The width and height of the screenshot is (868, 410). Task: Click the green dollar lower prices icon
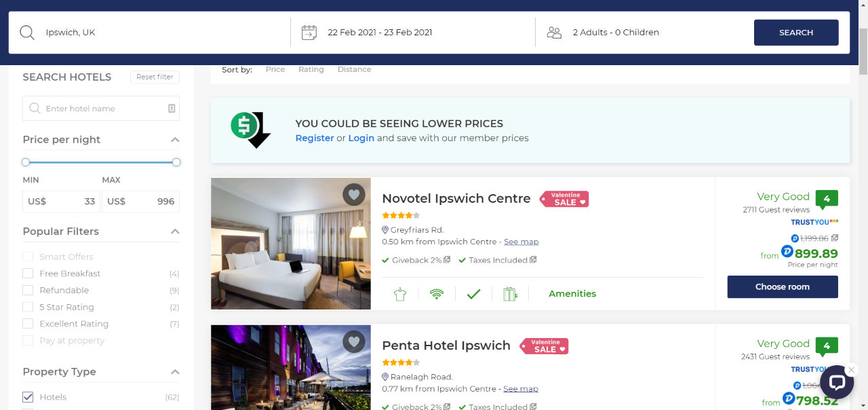(250, 130)
